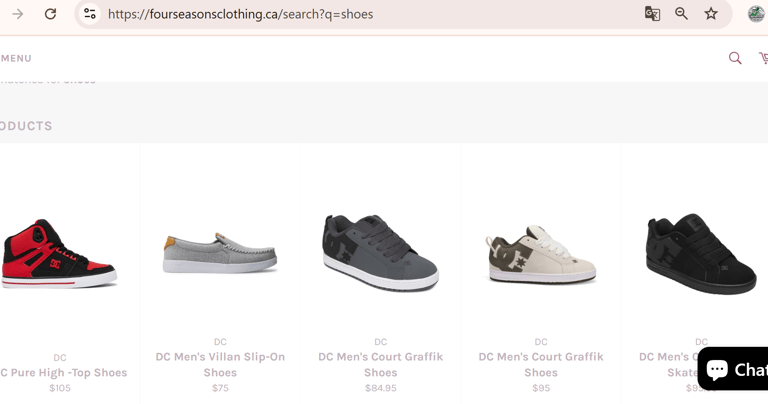The height and width of the screenshot is (404, 768).
Task: Select the red and black high-top shoe image
Action: point(58,254)
